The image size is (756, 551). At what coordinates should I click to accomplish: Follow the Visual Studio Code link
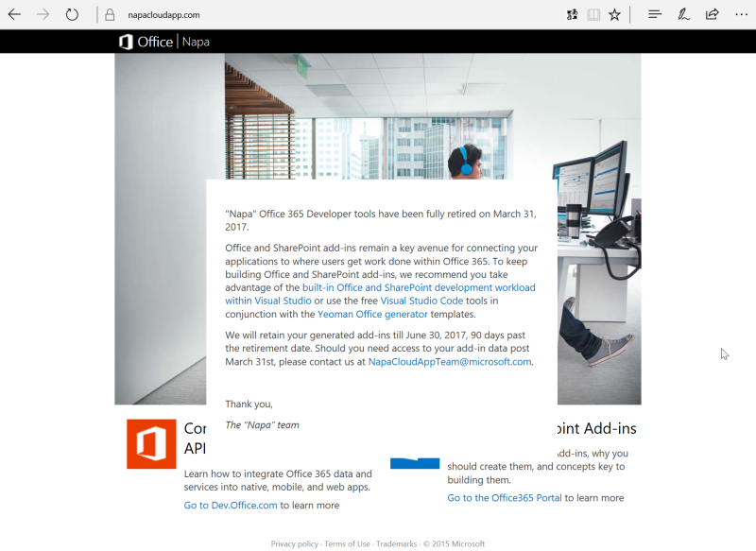pos(421,301)
